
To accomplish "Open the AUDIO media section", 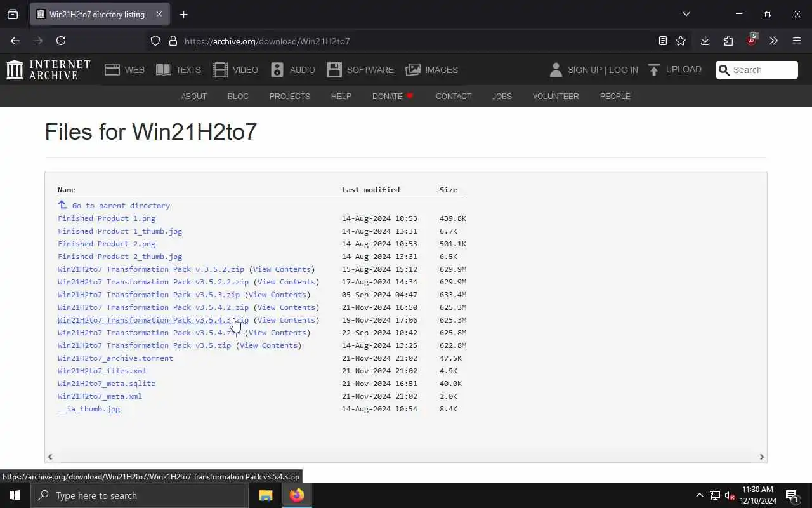I will coord(292,70).
